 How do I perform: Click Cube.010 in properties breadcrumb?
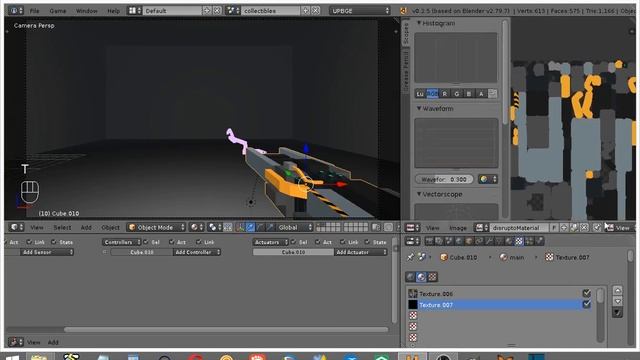click(458, 257)
